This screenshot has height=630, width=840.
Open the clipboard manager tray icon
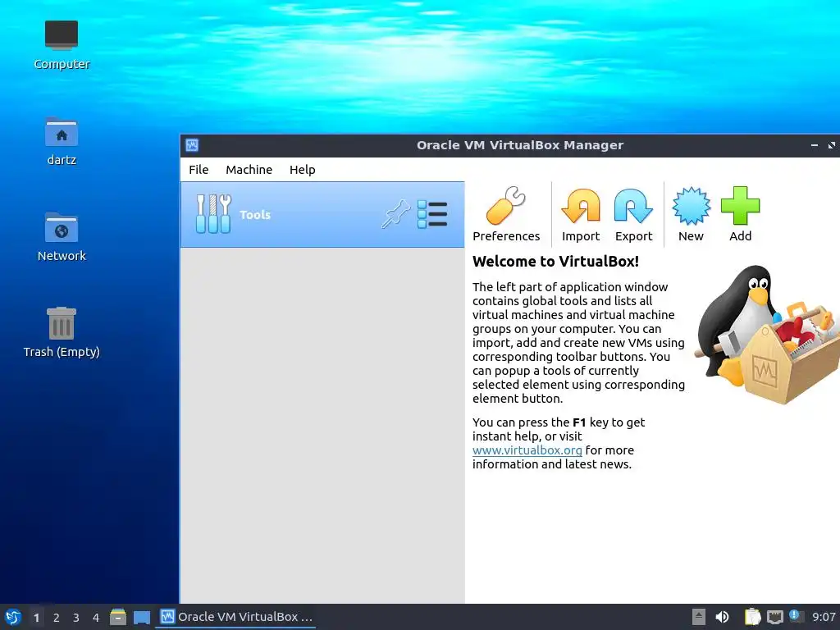coord(752,617)
